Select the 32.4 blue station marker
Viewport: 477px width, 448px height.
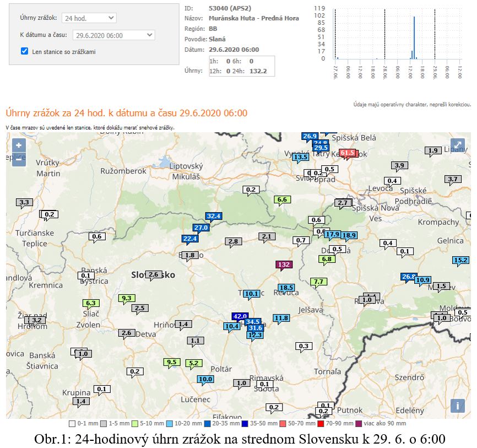214,216
